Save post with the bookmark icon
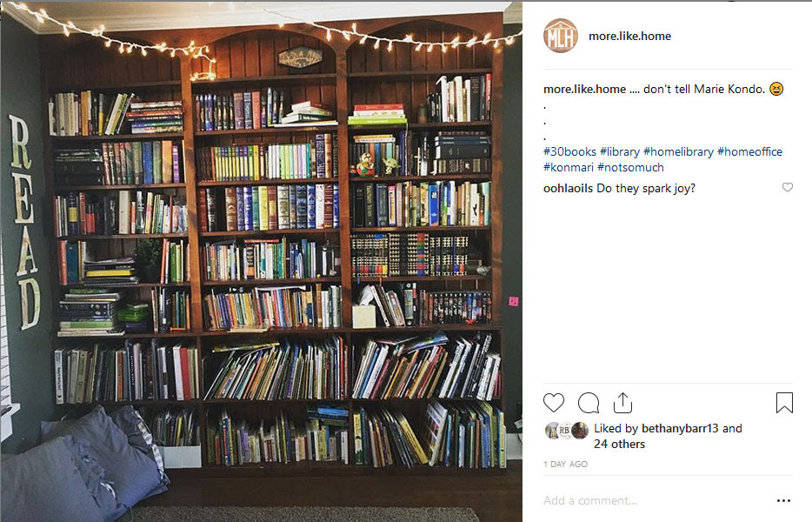 coord(784,402)
